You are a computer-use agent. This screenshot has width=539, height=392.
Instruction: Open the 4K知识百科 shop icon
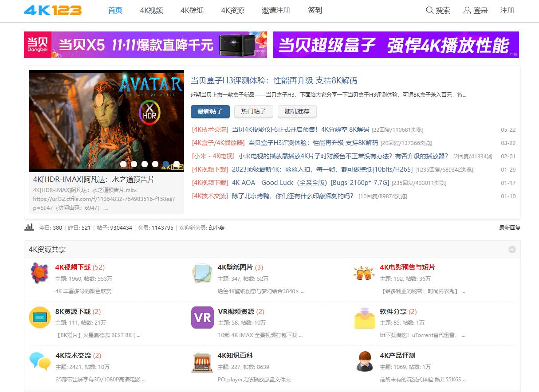202,361
